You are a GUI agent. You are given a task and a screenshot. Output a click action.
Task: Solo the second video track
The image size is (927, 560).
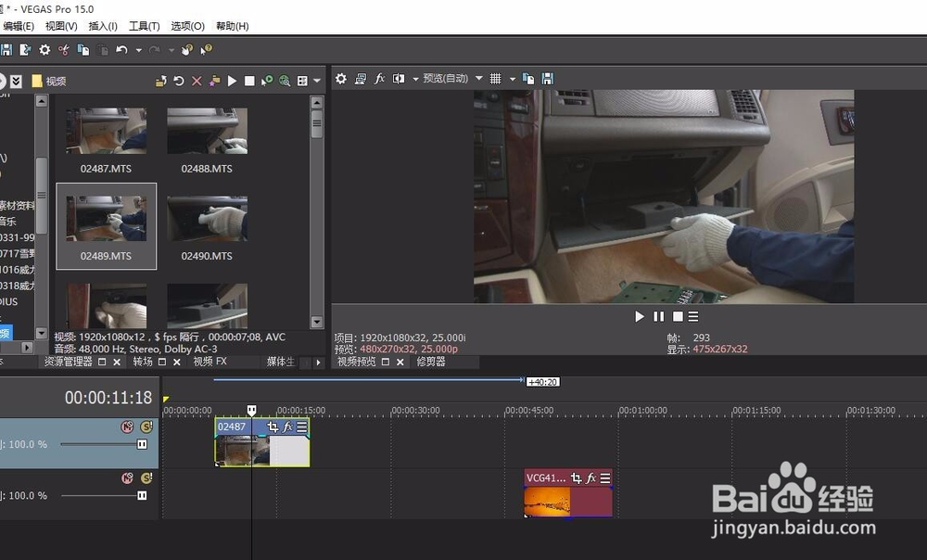point(146,477)
